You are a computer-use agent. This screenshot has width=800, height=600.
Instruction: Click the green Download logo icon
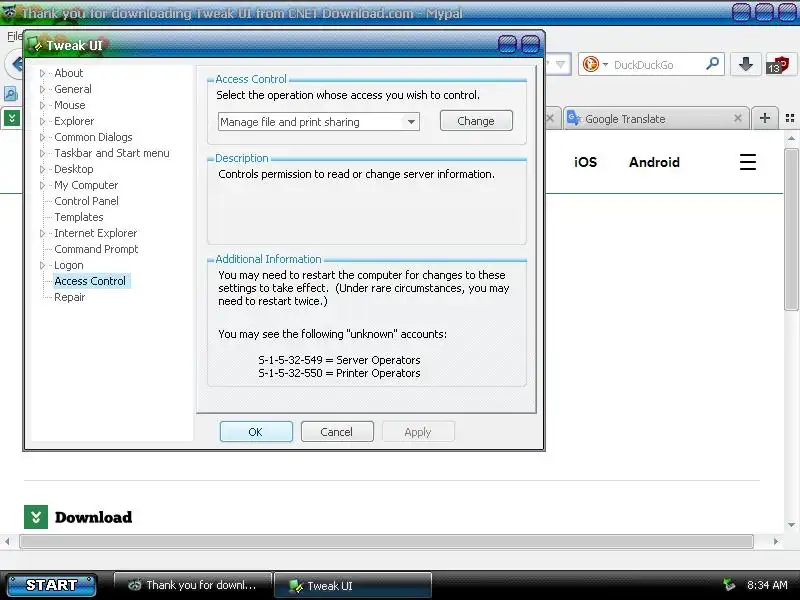click(x=36, y=517)
